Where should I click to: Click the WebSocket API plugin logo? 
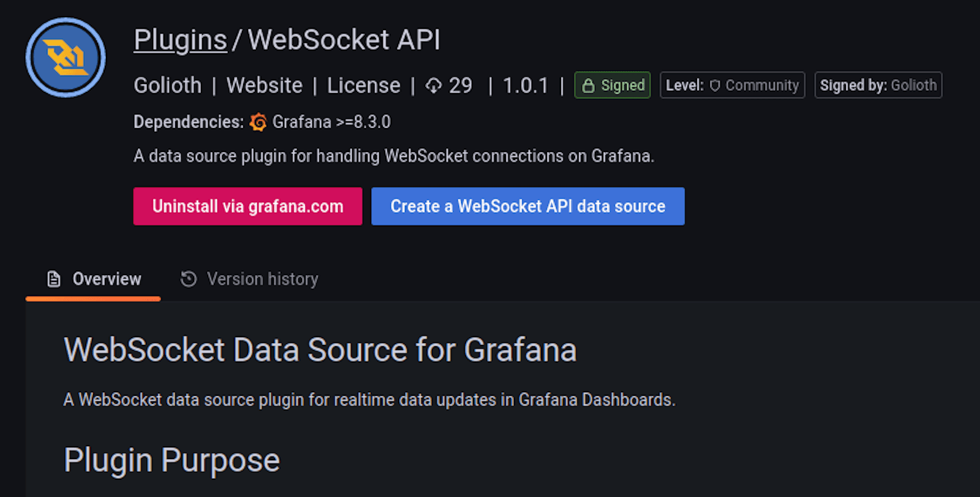point(66,58)
